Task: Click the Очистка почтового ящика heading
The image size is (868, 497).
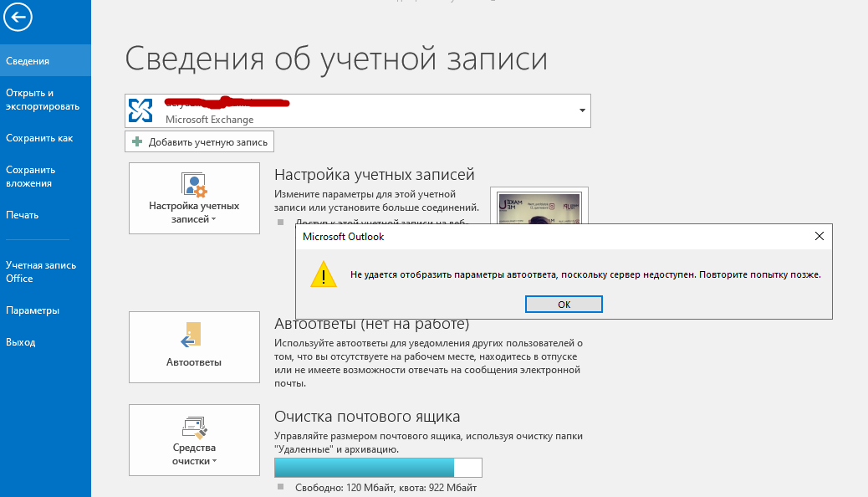Action: 367,416
